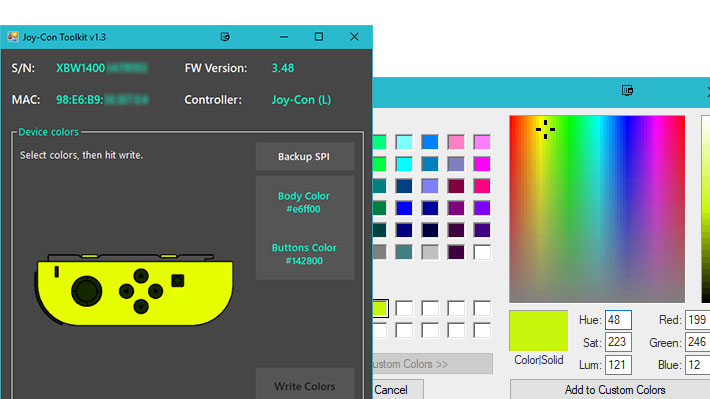Click the up directional button on Joy-Con image
The height and width of the screenshot is (399, 710).
tap(141, 275)
